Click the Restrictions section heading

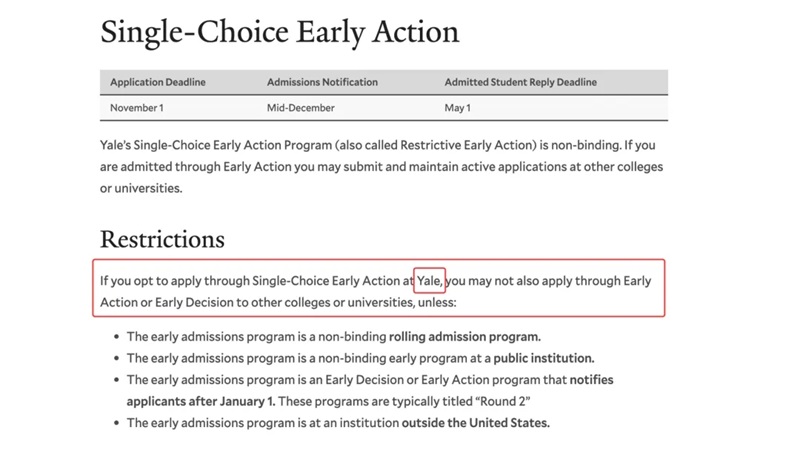coord(162,239)
